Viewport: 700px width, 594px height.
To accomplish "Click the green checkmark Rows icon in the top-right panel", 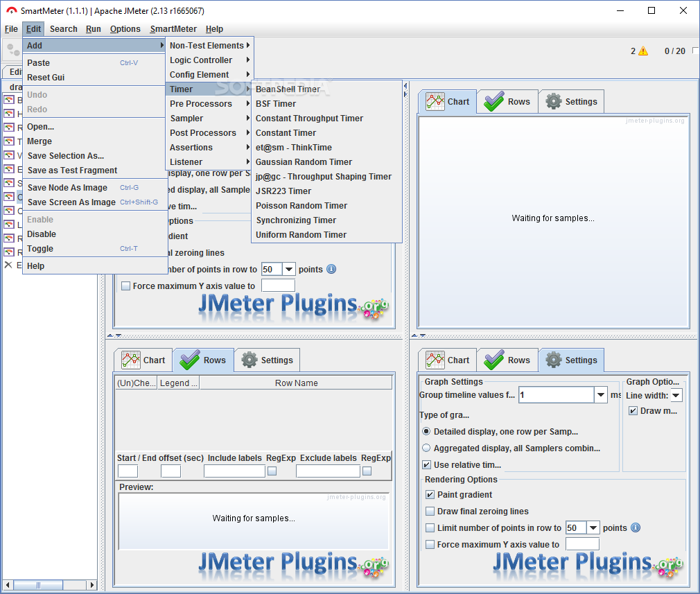I will point(494,101).
